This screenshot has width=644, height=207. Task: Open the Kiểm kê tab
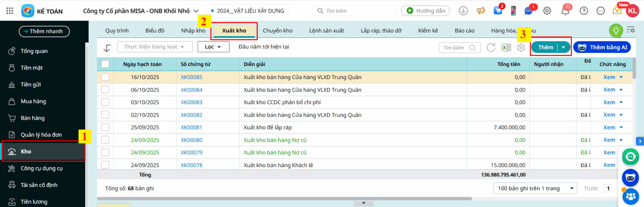pyautogui.click(x=428, y=31)
